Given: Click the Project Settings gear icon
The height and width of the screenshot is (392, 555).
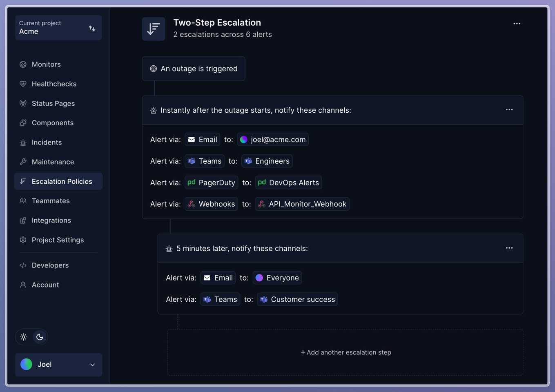Looking at the screenshot, I should click(x=23, y=240).
